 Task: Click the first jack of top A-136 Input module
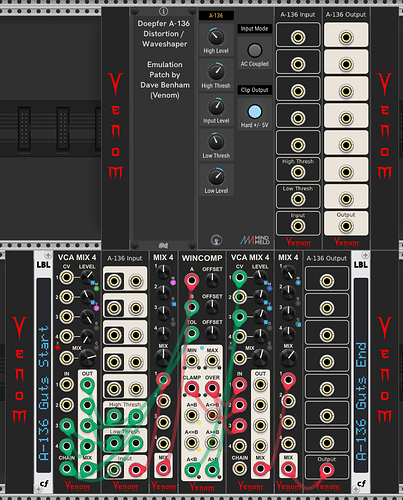298,37
